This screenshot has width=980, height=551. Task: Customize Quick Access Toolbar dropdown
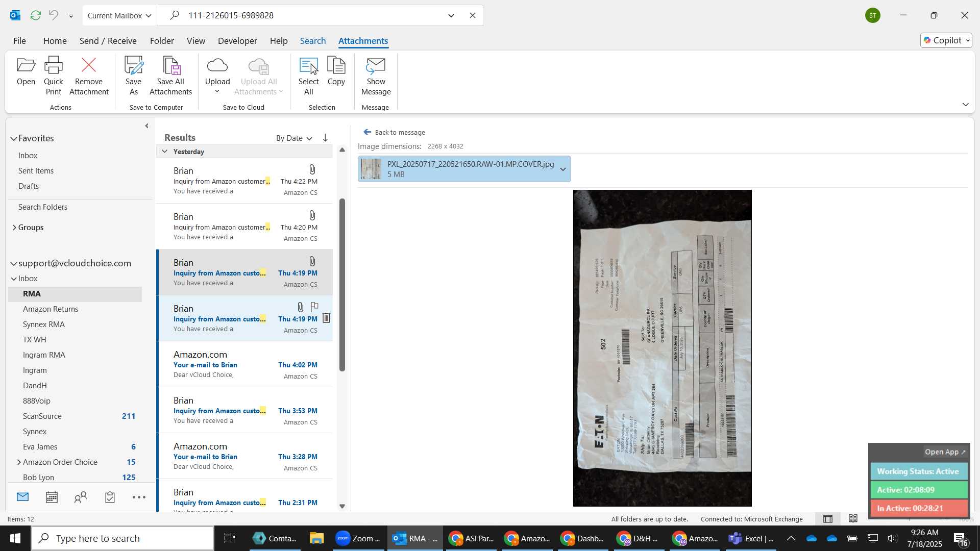[71, 15]
